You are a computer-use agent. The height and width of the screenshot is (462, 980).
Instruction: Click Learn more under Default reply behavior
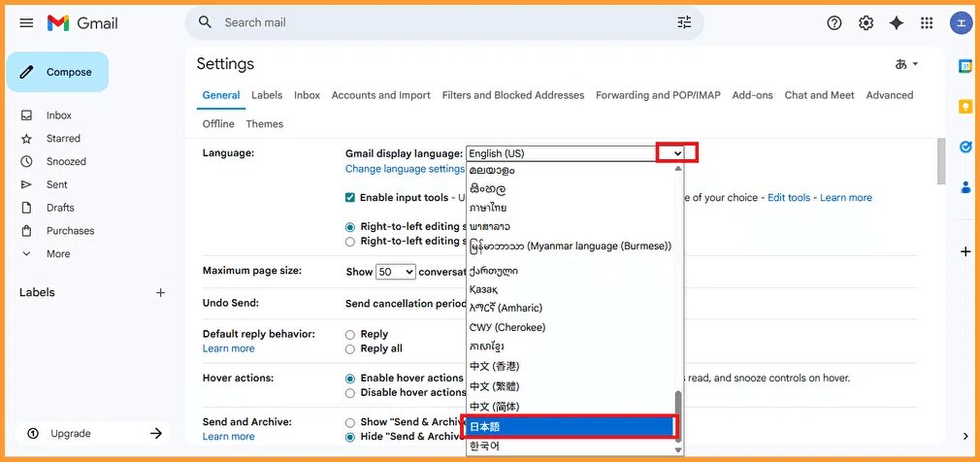pos(228,348)
